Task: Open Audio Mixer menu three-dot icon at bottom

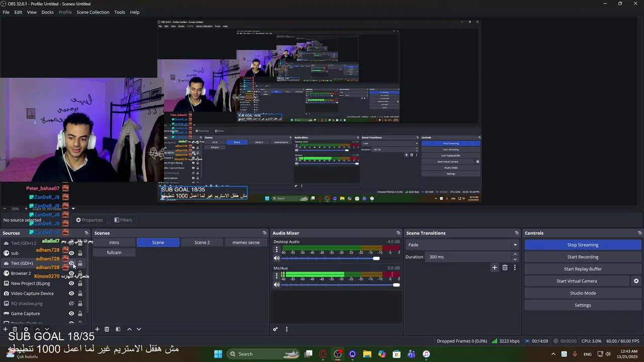Action: pyautogui.click(x=287, y=329)
